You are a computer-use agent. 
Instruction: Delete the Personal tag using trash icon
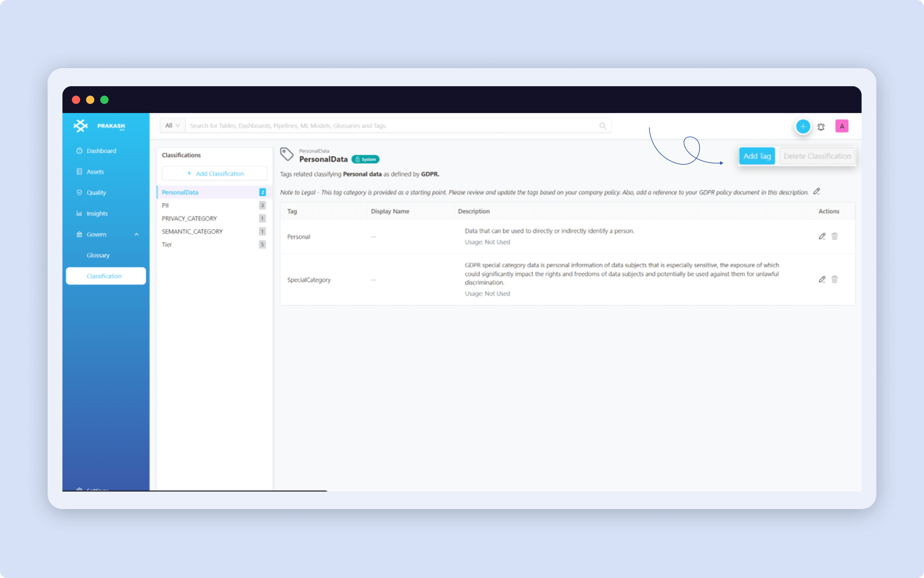point(834,236)
